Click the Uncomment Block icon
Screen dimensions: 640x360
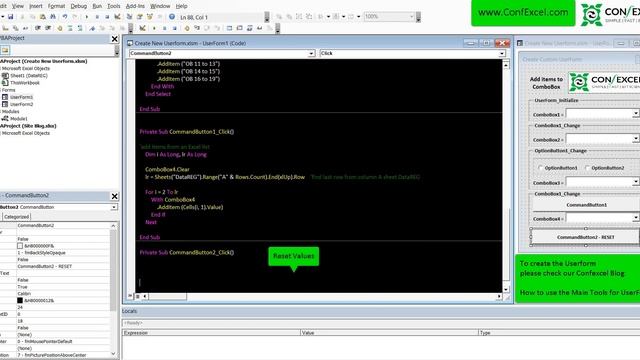click(x=80, y=28)
